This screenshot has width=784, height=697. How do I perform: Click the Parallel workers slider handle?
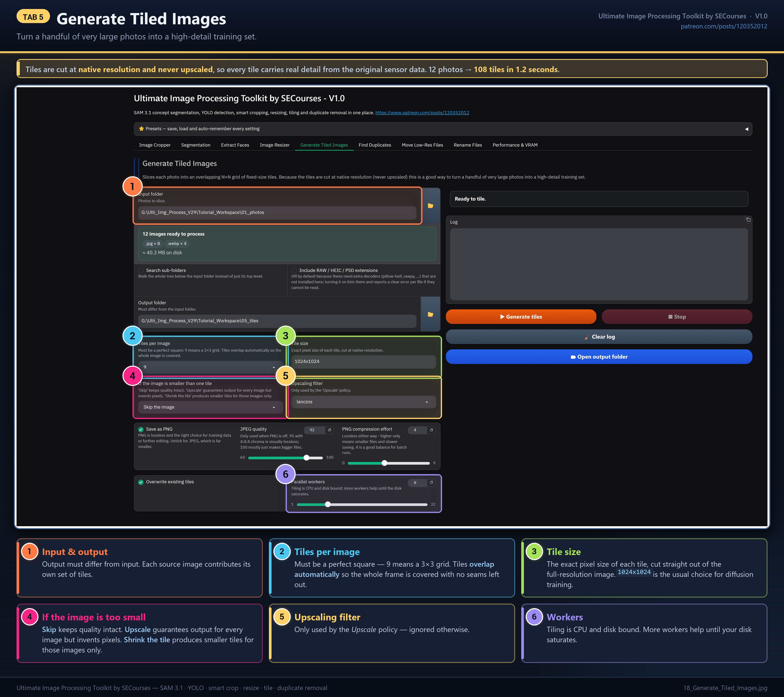click(x=327, y=504)
